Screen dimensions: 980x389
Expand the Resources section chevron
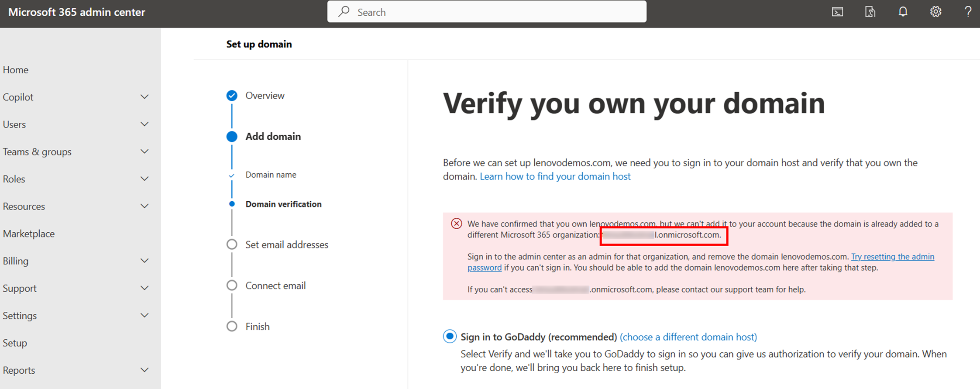click(144, 206)
